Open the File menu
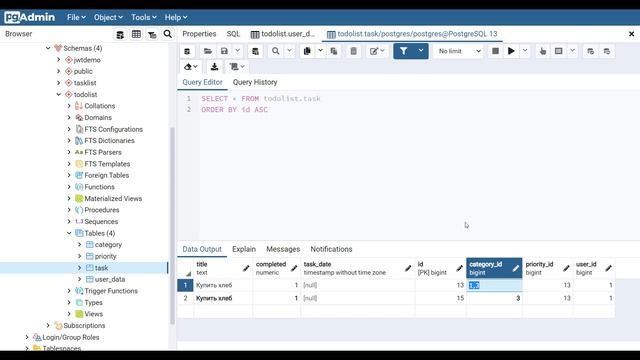Image resolution: width=640 pixels, height=360 pixels. coord(76,17)
